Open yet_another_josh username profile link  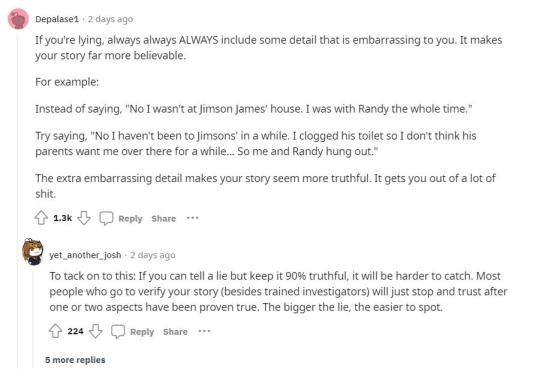85,255
